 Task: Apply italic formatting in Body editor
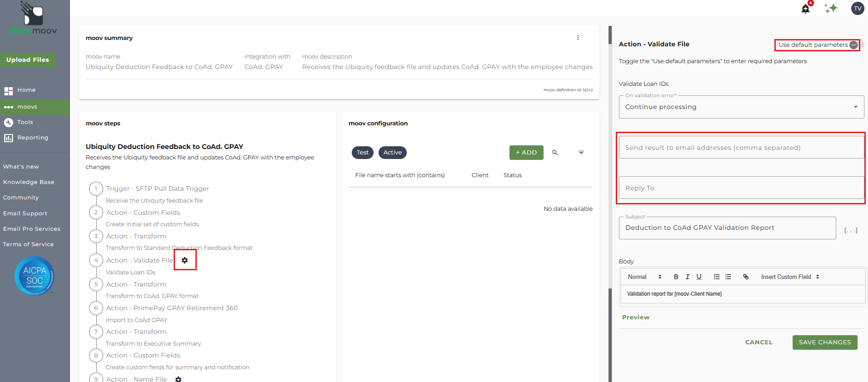(x=688, y=277)
